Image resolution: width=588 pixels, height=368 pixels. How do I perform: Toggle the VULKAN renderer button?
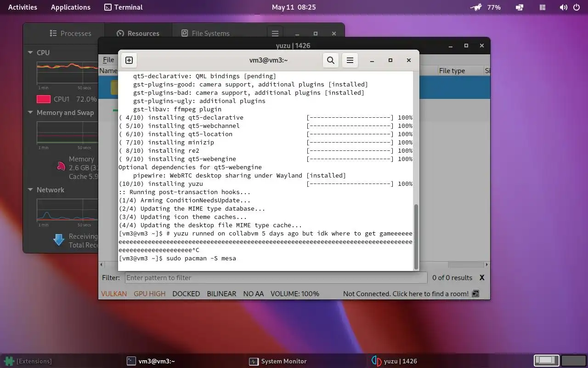(x=114, y=294)
